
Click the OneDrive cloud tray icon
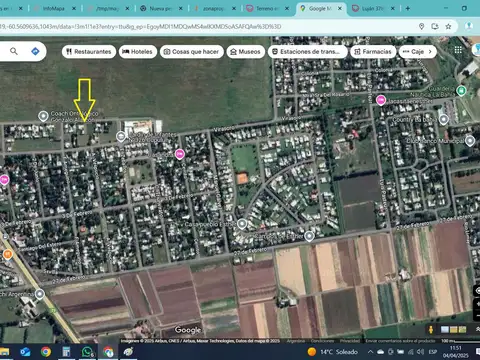tap(381, 352)
